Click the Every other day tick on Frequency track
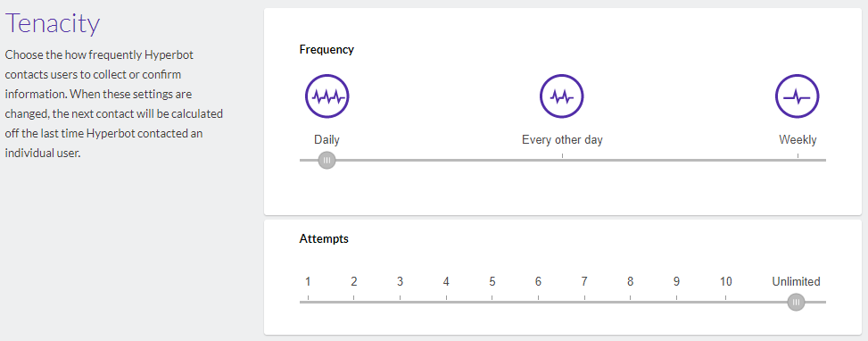 pyautogui.click(x=562, y=156)
